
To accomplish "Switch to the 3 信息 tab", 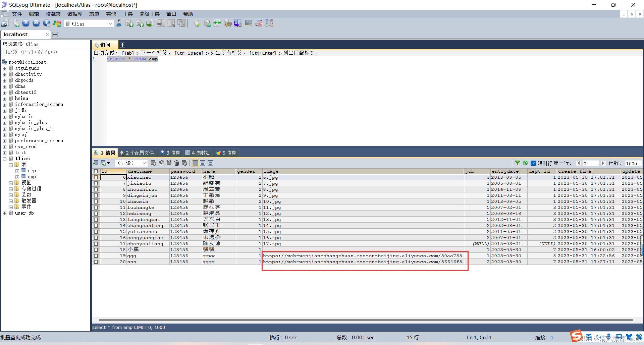I will pos(170,153).
